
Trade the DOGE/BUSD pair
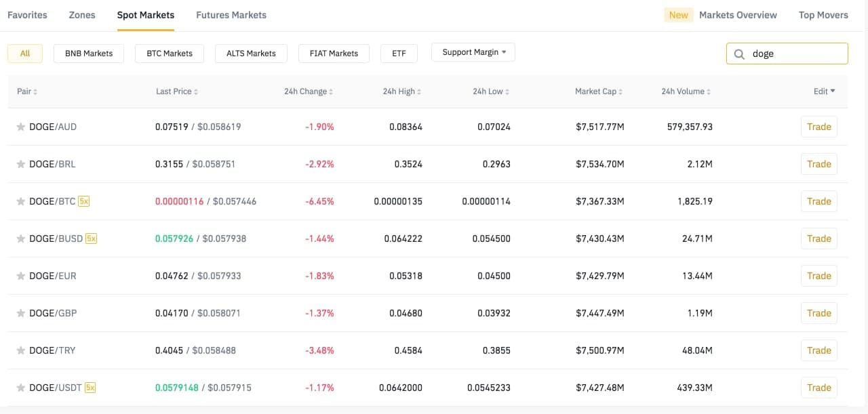point(819,239)
